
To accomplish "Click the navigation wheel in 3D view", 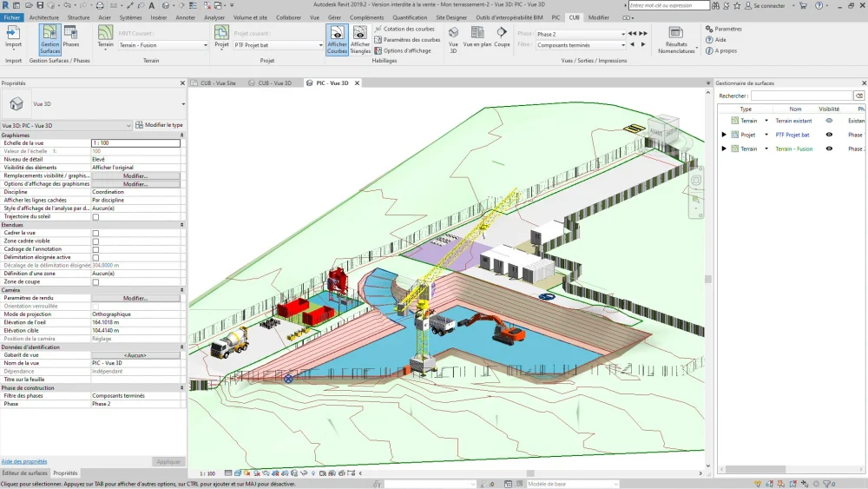I will click(696, 180).
